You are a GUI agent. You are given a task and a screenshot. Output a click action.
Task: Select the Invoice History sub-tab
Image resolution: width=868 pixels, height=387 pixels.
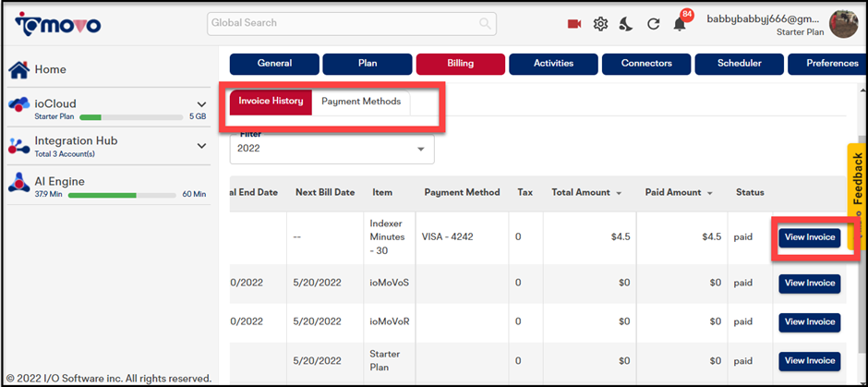[x=271, y=102]
